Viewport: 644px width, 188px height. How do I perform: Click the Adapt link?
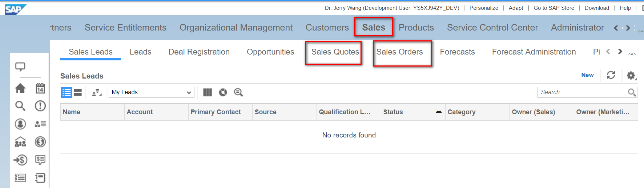coord(516,8)
